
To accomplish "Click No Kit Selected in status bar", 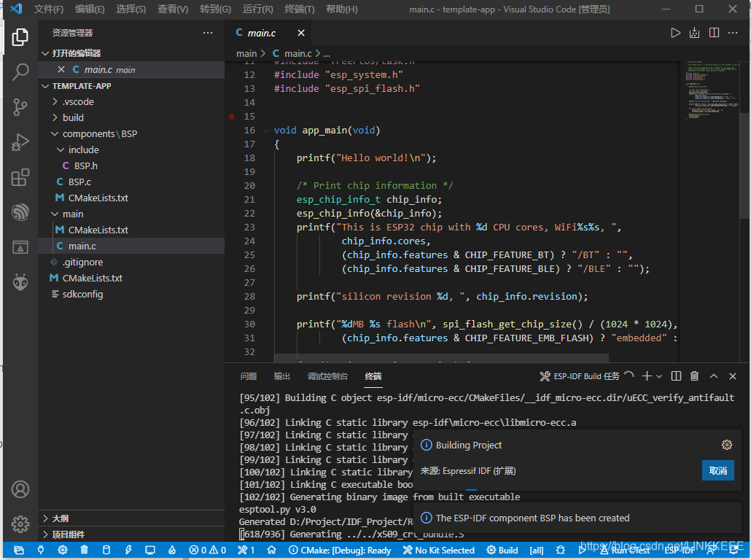I will (x=439, y=550).
